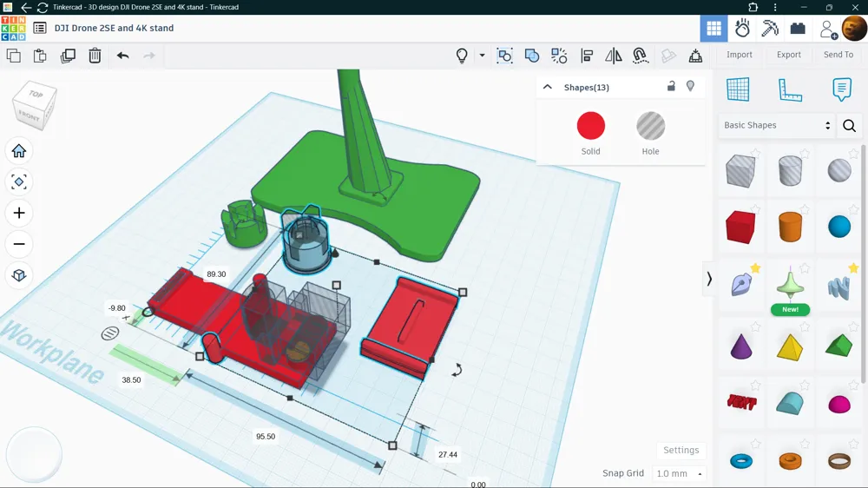Click the Send To button
The image size is (868, 488).
pyautogui.click(x=838, y=55)
